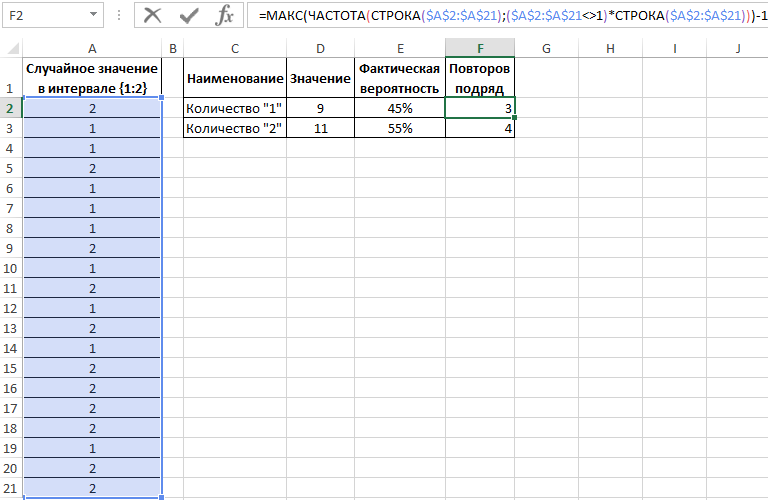Click the Select All corner triangle
Viewport: 768px width, 500px height.
(11, 49)
